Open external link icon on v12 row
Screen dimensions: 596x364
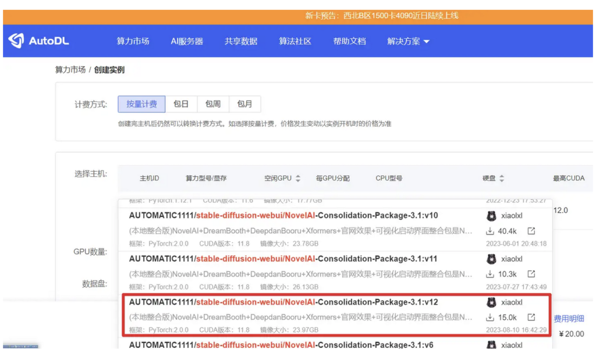click(x=531, y=317)
